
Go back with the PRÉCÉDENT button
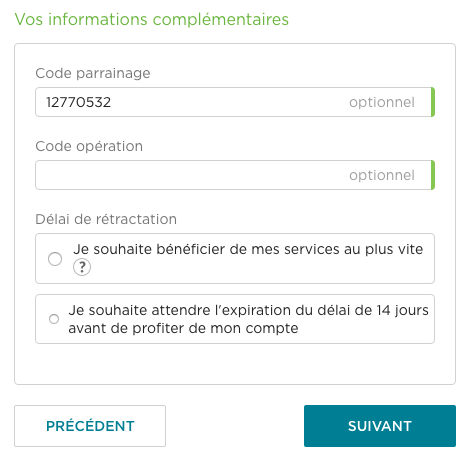click(90, 426)
